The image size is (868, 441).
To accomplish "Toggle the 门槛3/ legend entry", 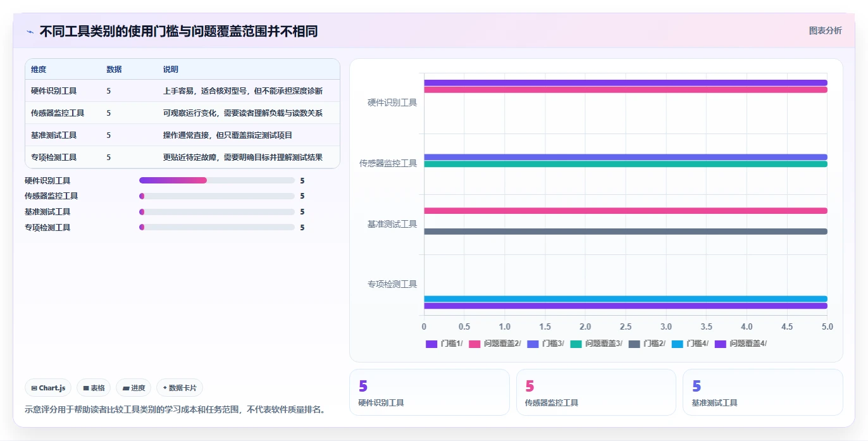I will (x=545, y=344).
